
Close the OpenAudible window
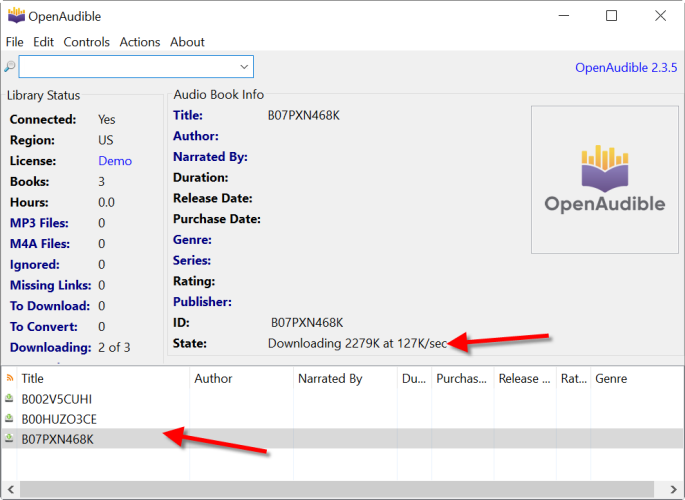tap(661, 16)
